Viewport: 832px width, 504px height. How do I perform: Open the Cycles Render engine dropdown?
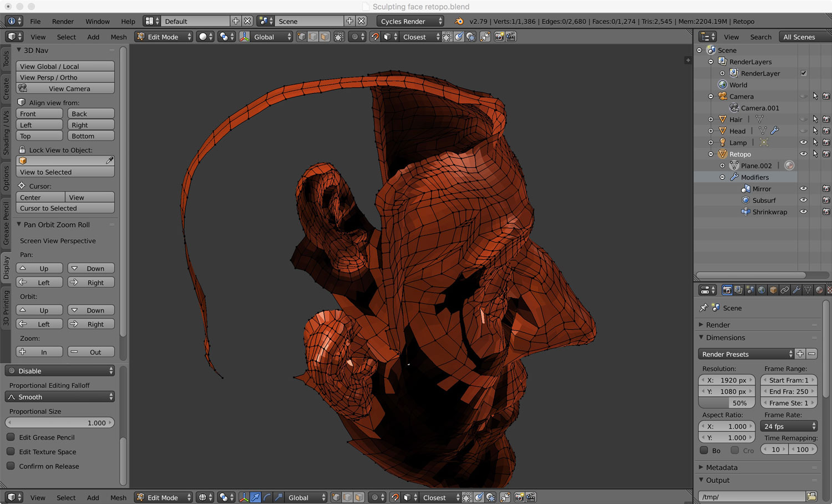[410, 21]
